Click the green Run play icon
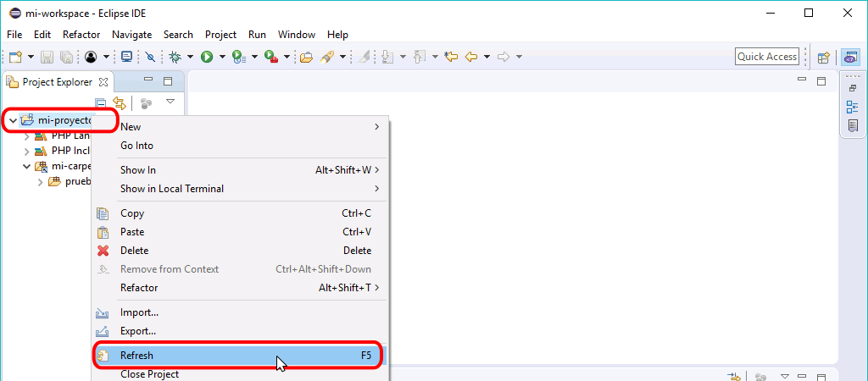868x381 pixels. [207, 57]
